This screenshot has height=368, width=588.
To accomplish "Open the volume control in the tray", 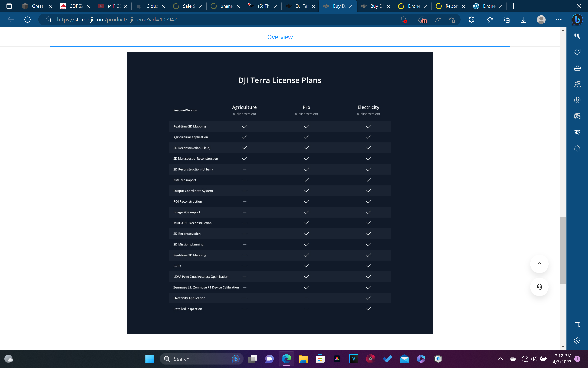I will [x=534, y=359].
